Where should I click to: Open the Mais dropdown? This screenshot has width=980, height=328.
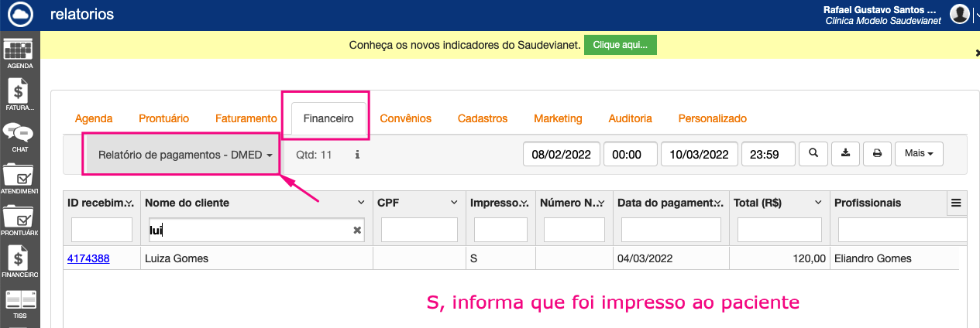(919, 153)
